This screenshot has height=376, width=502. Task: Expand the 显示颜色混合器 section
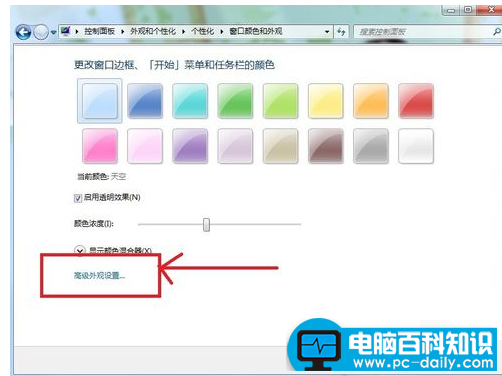(x=80, y=250)
